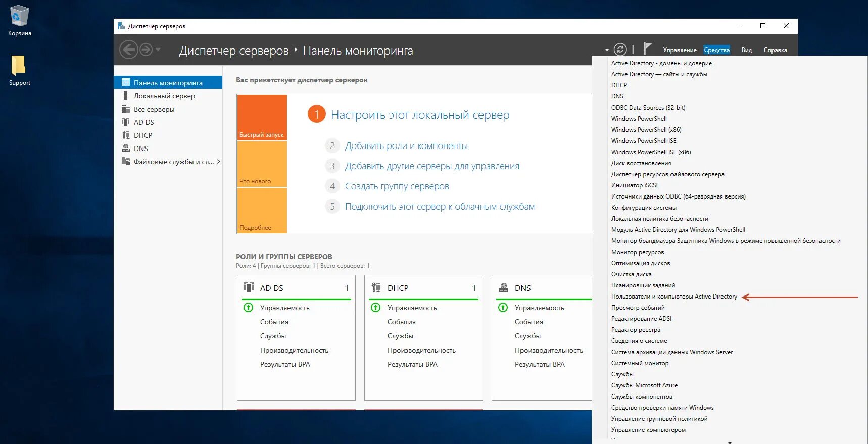Screen dimensions: 868x444
Task: Click Все серверы sidebar icon
Action: [126, 109]
